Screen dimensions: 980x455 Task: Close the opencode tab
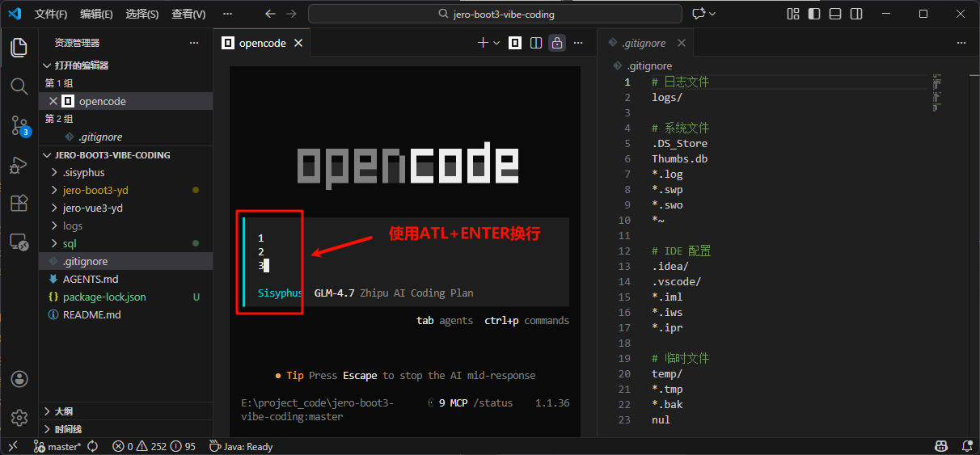(298, 43)
